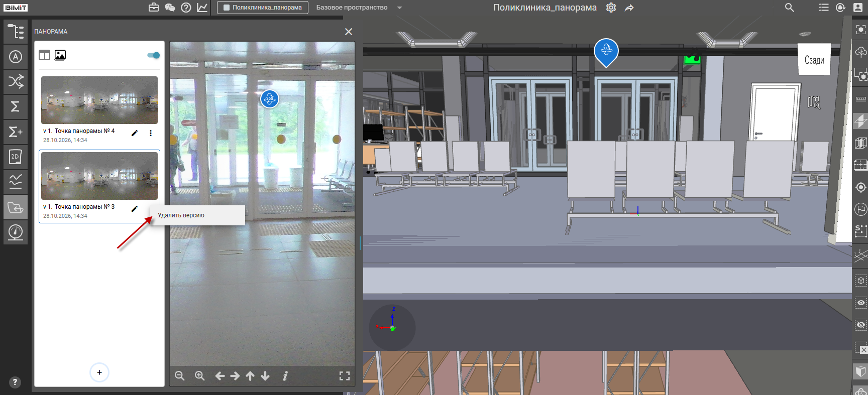Zoom in on the panorama viewer
This screenshot has width=868, height=395.
[x=199, y=376]
